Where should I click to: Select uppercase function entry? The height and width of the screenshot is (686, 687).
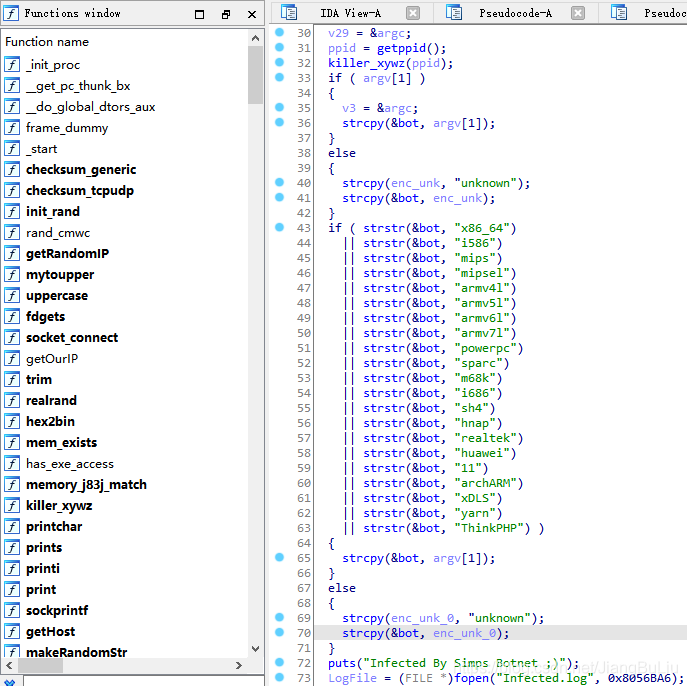coord(57,296)
